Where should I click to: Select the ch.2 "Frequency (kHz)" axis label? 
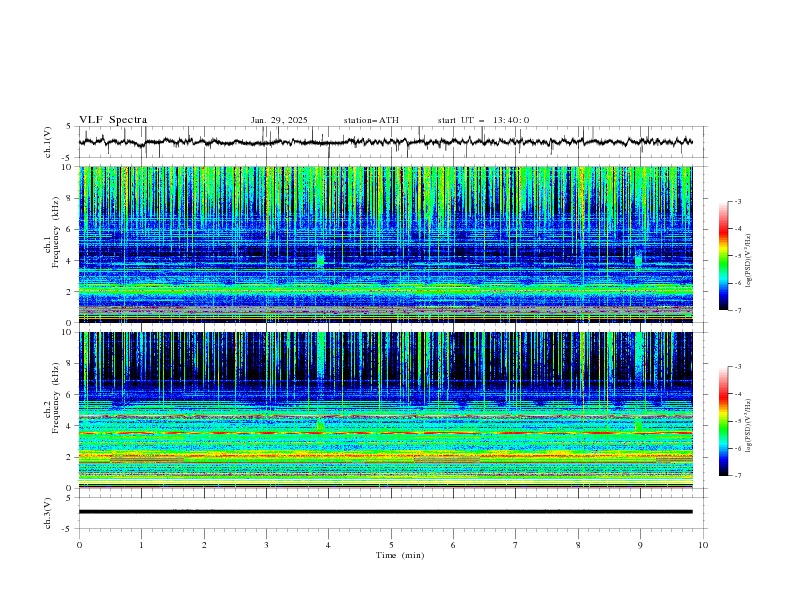tap(56, 397)
